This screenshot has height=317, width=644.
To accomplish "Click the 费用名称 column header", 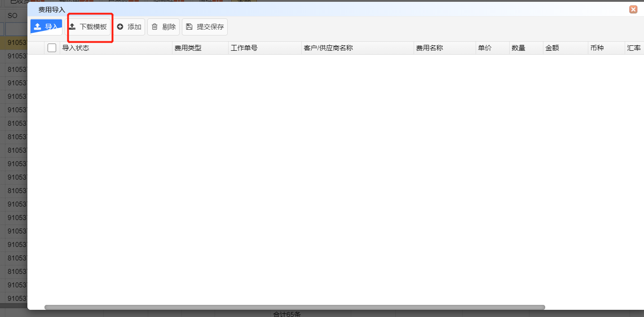I will (x=445, y=48).
